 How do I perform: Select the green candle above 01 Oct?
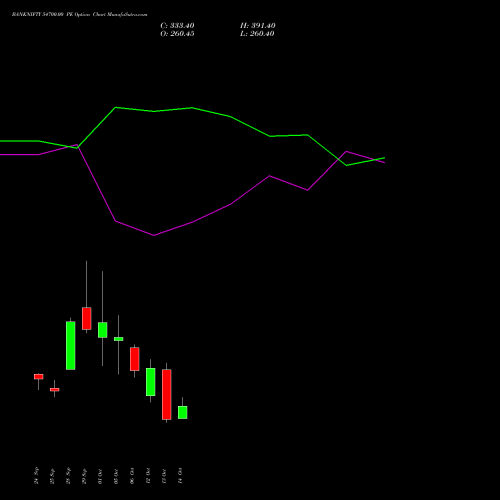[x=103, y=330]
